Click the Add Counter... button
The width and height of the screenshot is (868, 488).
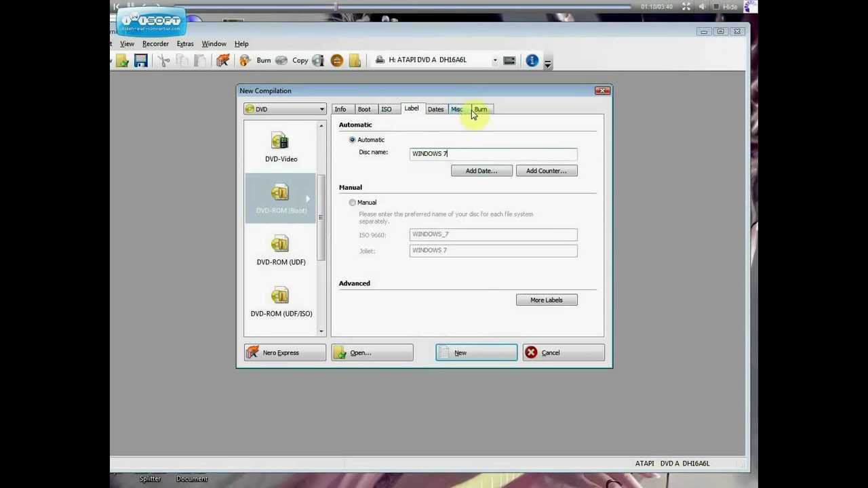[547, 171]
